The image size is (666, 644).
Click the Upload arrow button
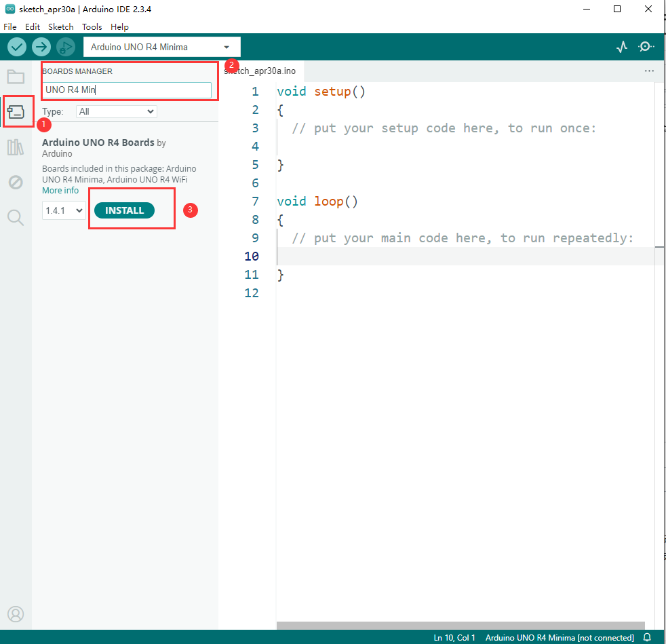[x=41, y=47]
